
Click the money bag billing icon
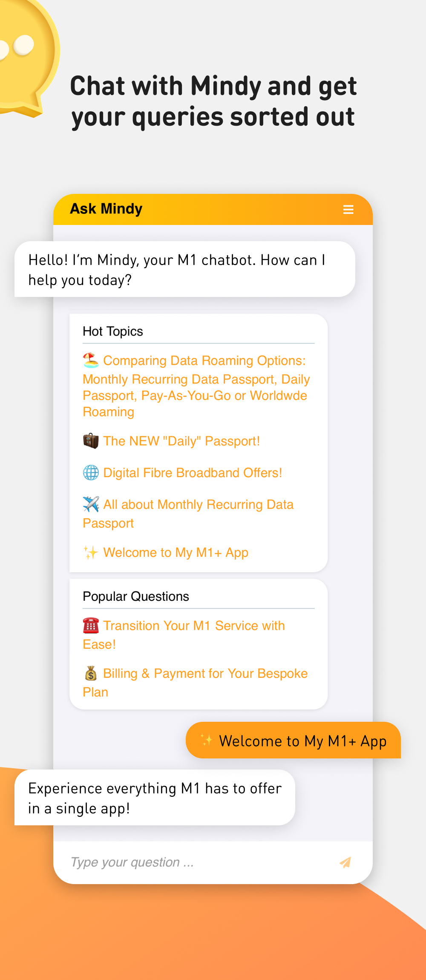click(91, 673)
